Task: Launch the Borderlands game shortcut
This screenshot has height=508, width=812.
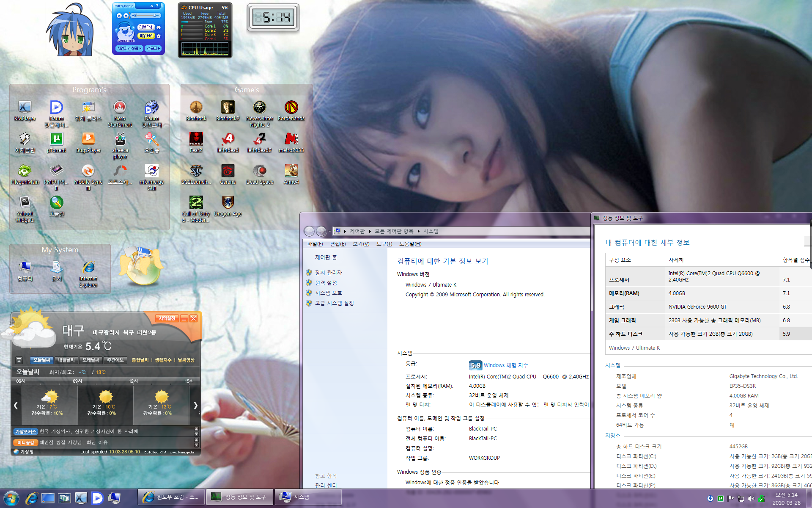Action: coord(291,111)
